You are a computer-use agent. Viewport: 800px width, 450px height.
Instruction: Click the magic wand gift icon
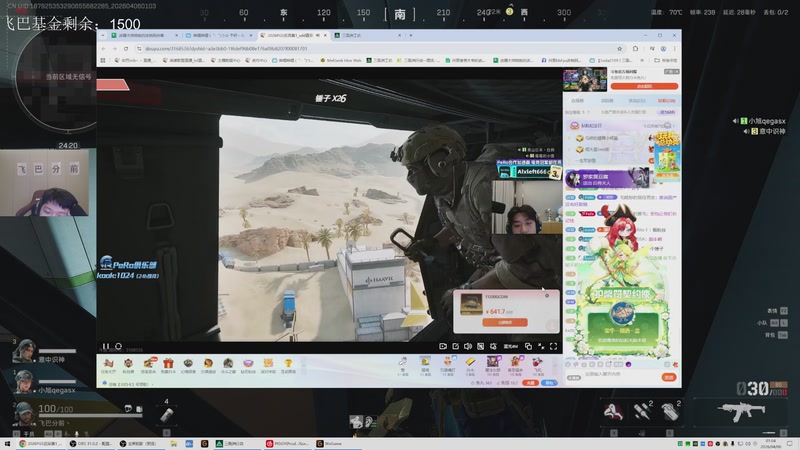point(403,363)
